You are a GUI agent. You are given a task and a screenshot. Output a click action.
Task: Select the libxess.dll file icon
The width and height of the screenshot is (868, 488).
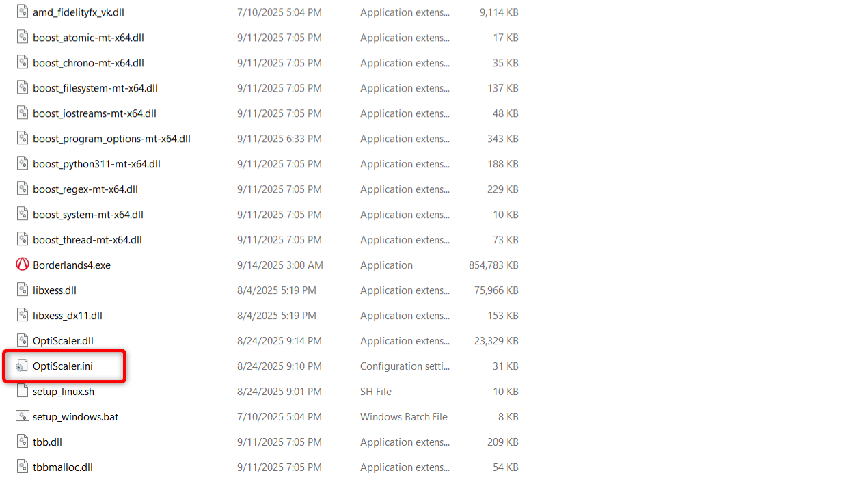point(22,290)
